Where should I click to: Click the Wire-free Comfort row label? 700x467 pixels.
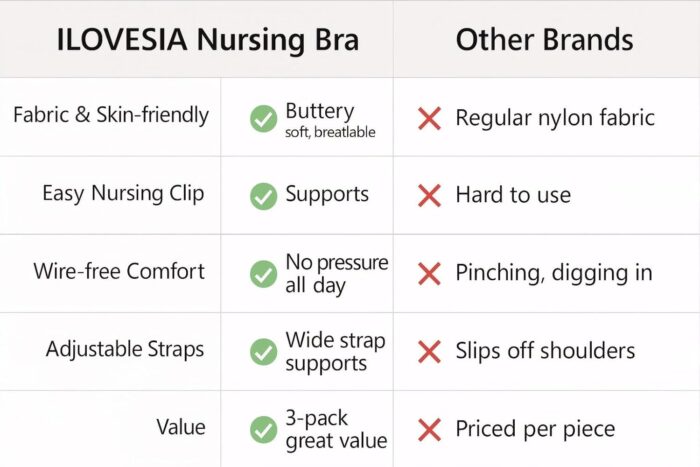pos(119,271)
